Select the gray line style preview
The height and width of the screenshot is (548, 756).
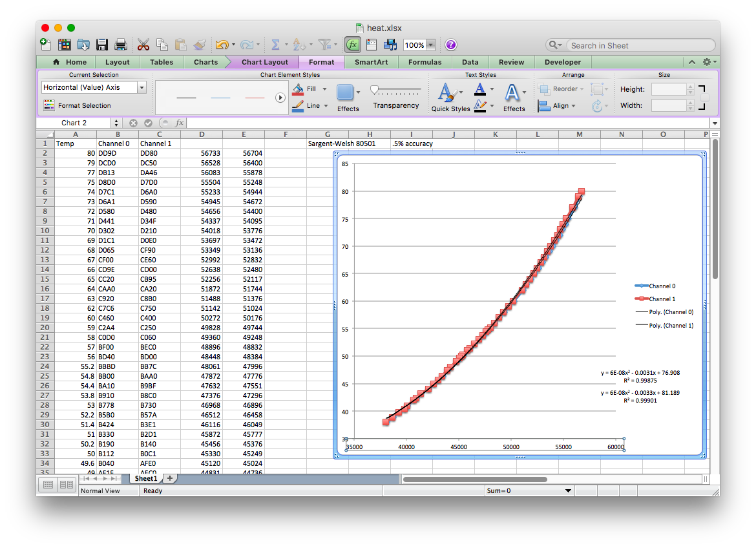pos(187,98)
